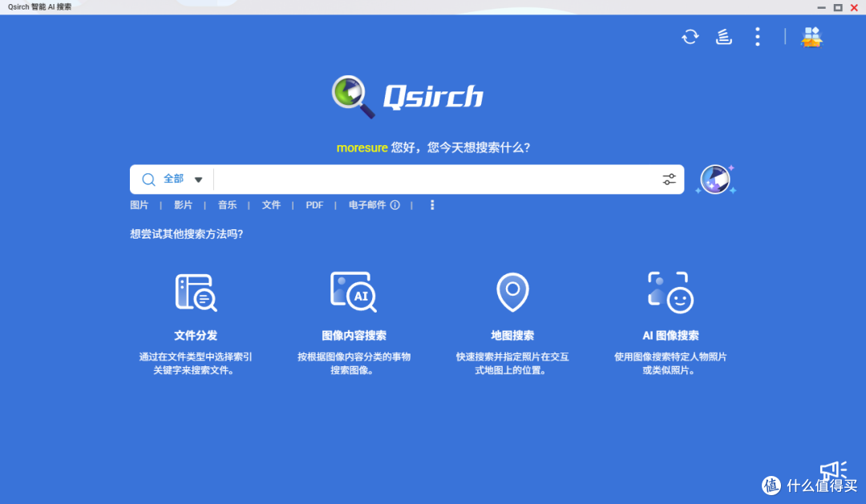The width and height of the screenshot is (866, 504).
Task: Open advanced search filter sliders icon
Action: 669,179
